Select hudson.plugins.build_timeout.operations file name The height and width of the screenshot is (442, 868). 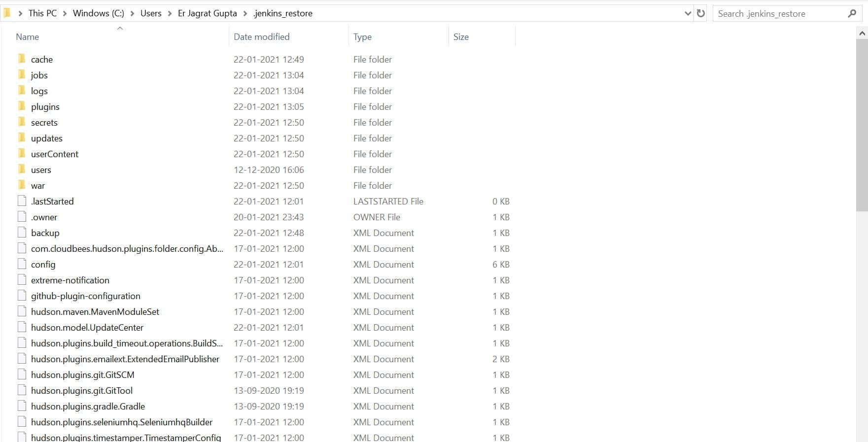(127, 343)
